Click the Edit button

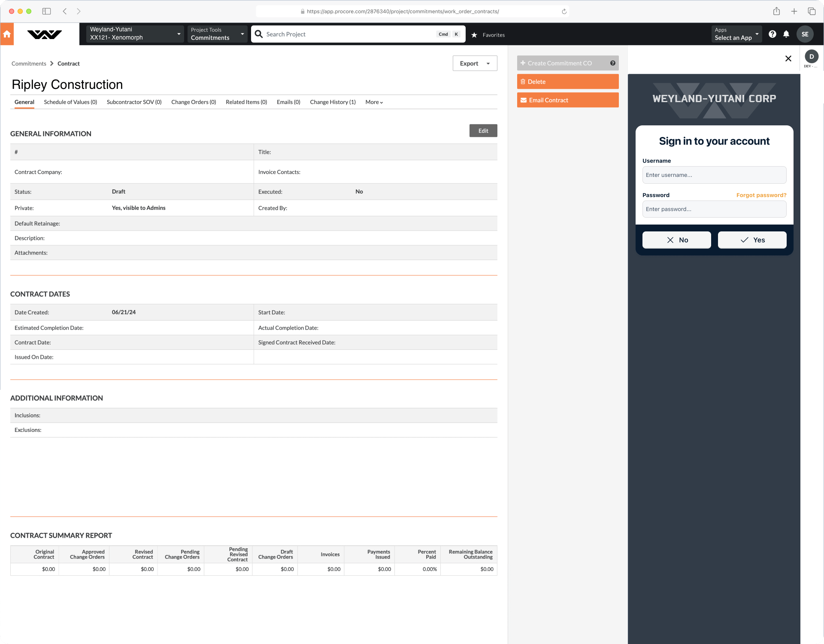point(483,131)
